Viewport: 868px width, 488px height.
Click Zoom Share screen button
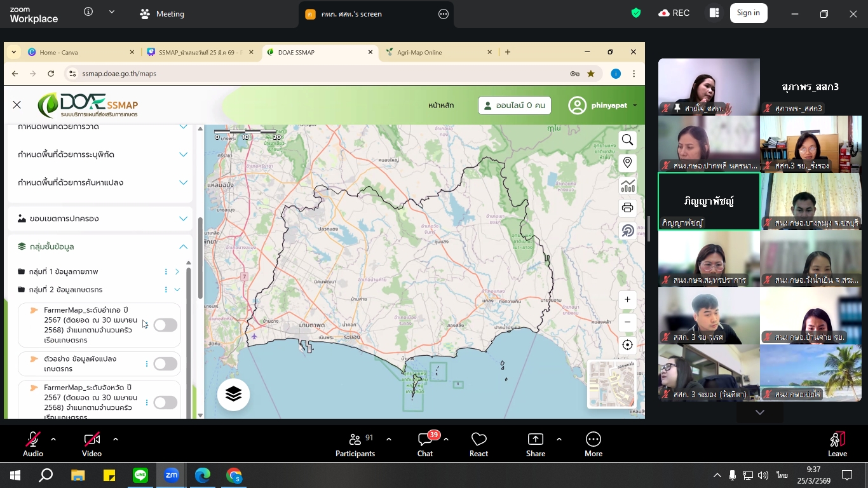click(x=536, y=444)
